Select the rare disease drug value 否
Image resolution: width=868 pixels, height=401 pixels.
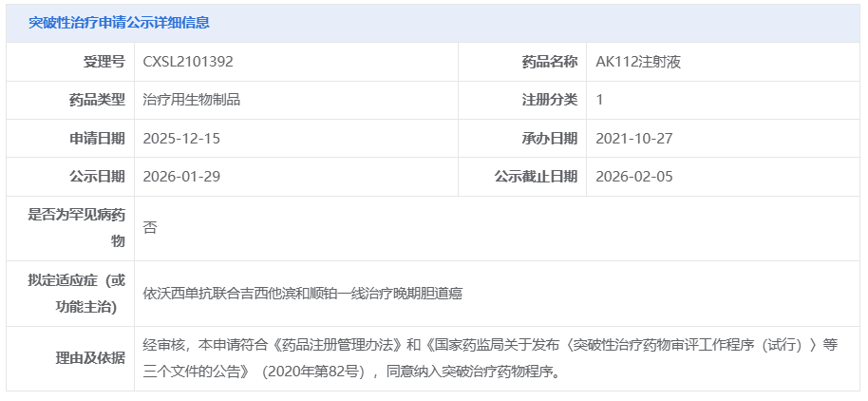tap(150, 228)
